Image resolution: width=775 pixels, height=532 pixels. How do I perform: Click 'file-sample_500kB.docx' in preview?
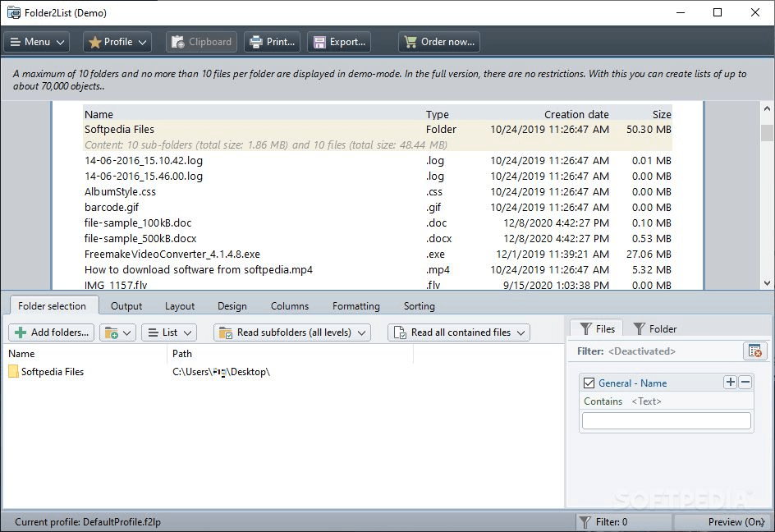click(140, 238)
